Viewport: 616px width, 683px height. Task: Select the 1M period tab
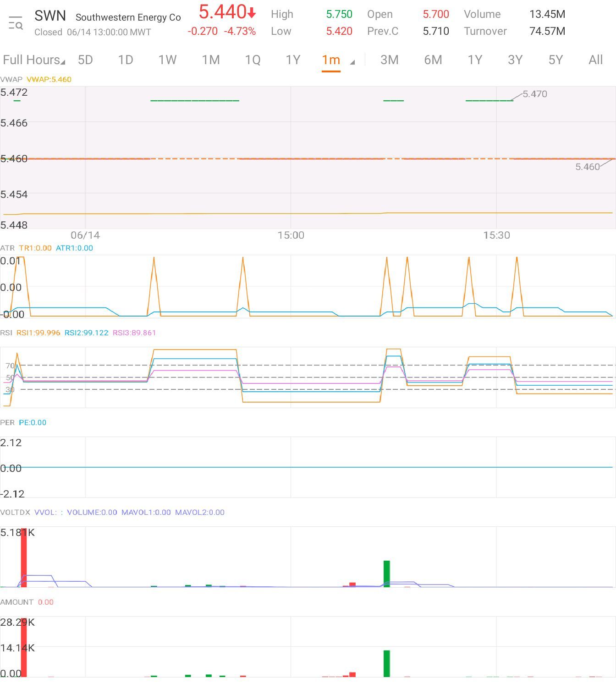coord(211,60)
